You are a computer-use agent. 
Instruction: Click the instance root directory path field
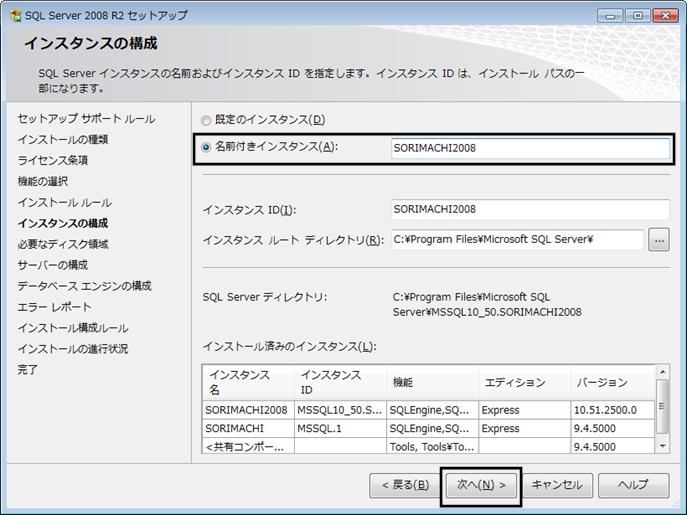click(x=517, y=240)
